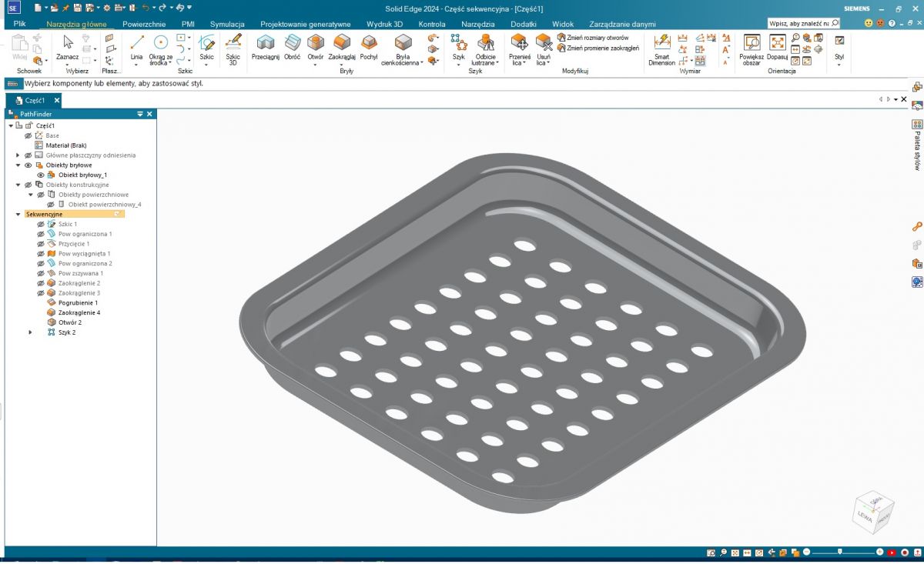
Task: Switch to the Powierzchnie ribbon tab
Action: pos(144,24)
